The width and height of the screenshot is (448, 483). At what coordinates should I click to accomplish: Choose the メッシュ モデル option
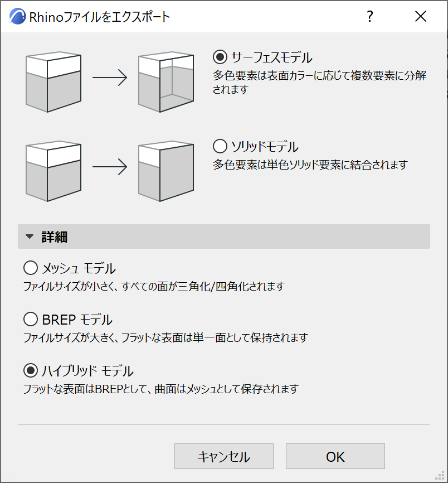tap(30, 268)
